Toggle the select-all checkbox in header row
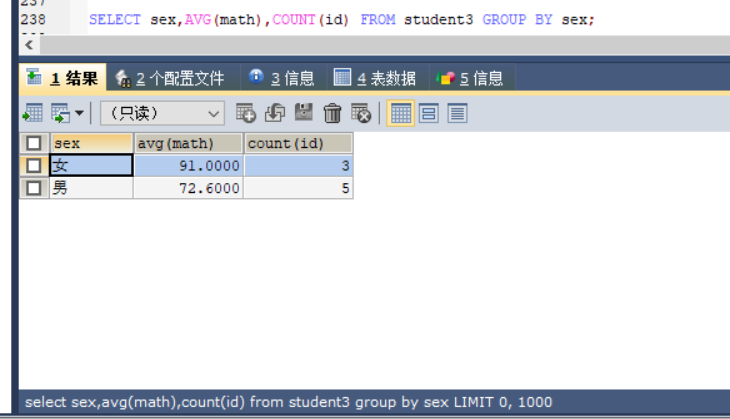 (34, 143)
